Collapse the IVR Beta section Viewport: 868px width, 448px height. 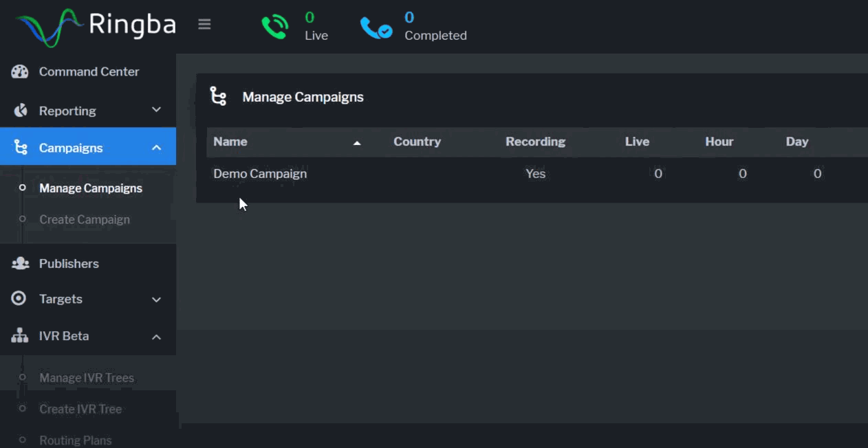point(156,337)
